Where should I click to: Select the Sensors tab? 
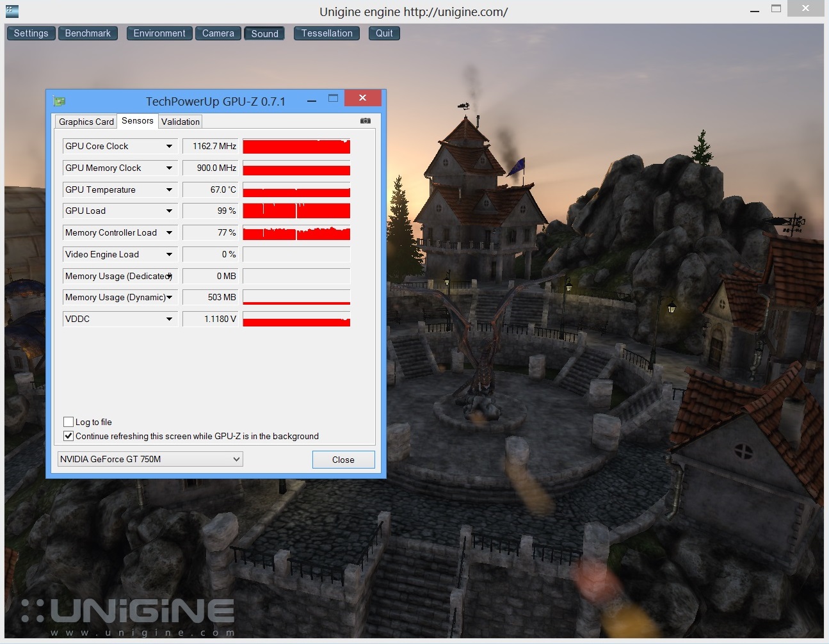(137, 120)
